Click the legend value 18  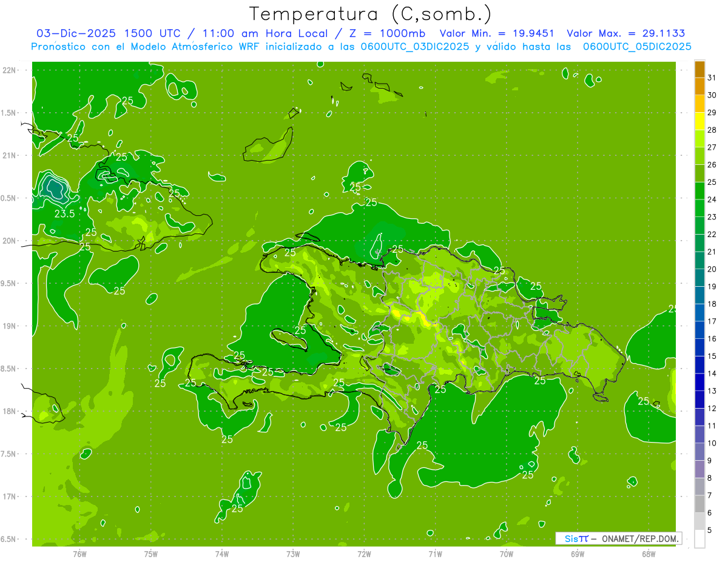pos(712,304)
